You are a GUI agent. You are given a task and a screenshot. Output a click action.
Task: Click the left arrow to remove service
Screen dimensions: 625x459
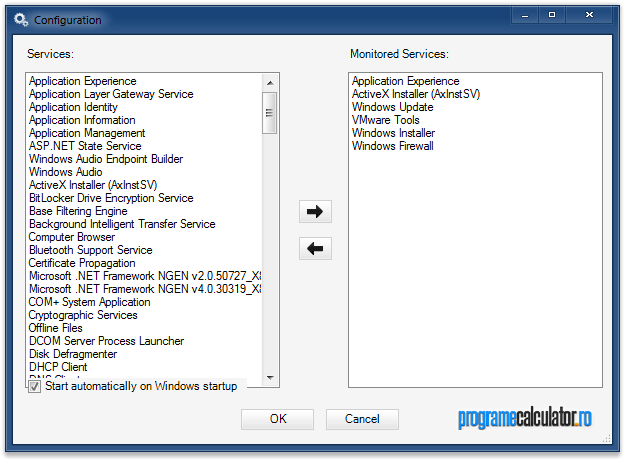tap(315, 249)
